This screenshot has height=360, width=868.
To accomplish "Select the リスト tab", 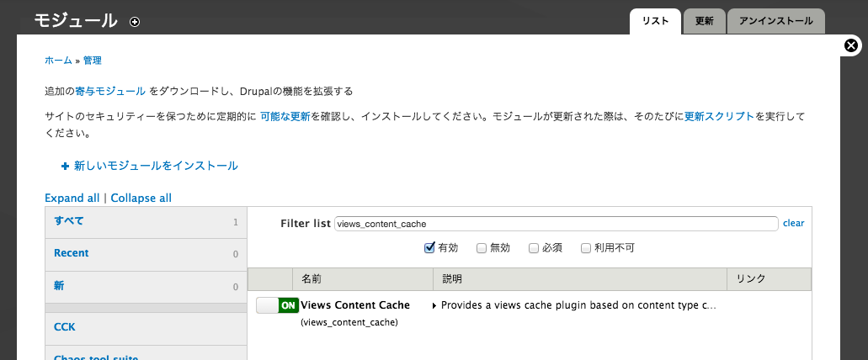I will pos(655,21).
